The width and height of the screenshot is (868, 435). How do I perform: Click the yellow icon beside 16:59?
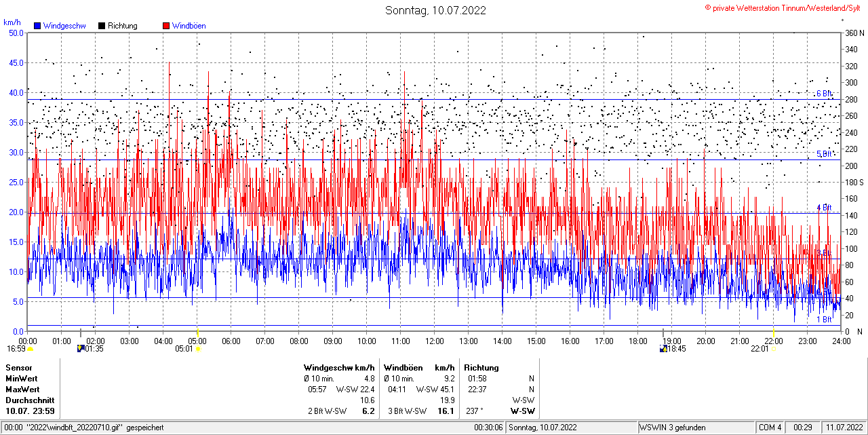point(30,349)
